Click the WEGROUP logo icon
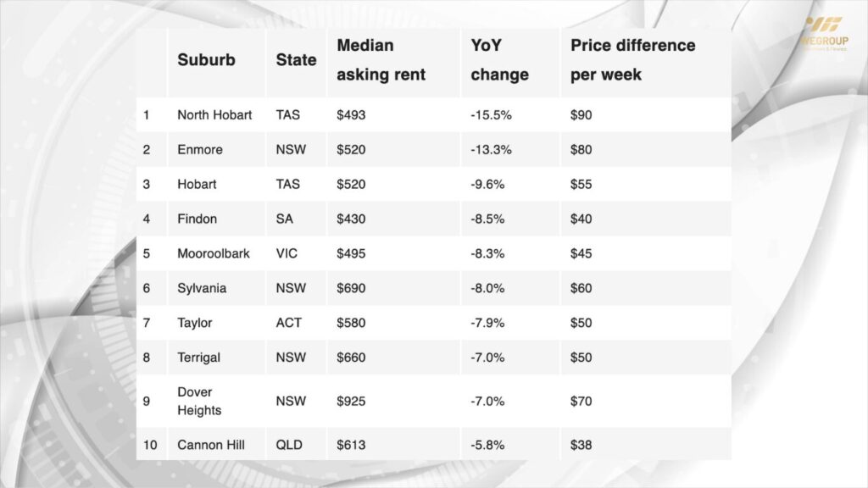Screen dimensions: 868x488 point(823,25)
